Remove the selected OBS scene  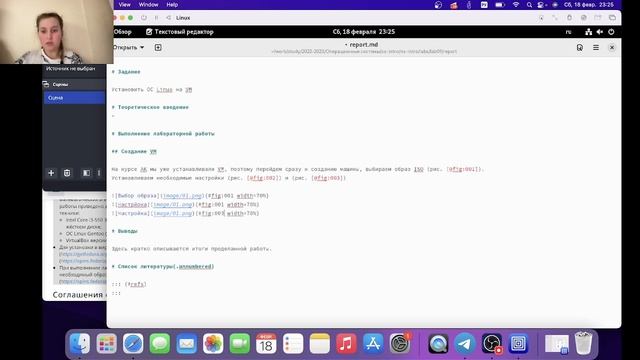pos(67,173)
